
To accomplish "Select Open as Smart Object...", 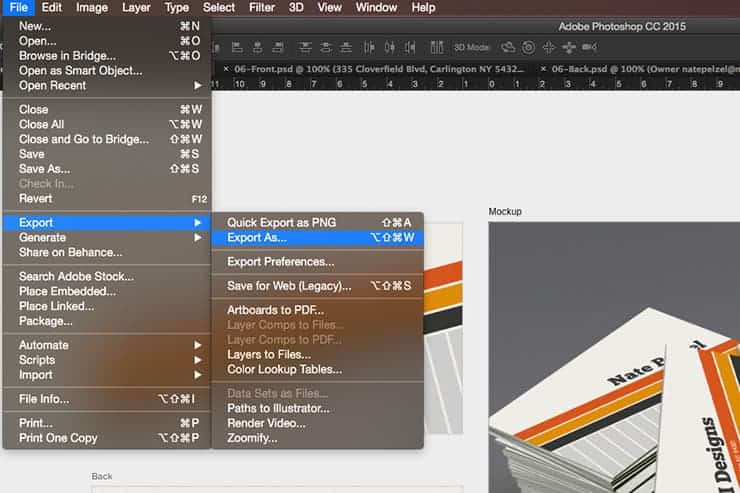I will coord(107,71).
